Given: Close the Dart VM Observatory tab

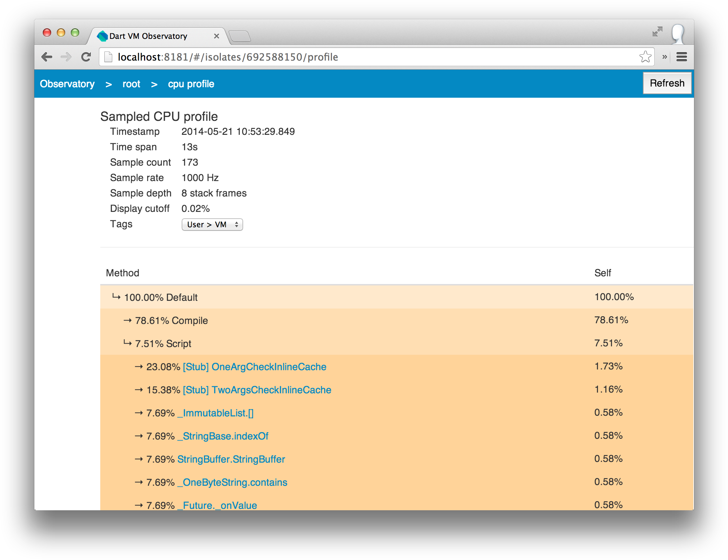Looking at the screenshot, I should pos(217,36).
